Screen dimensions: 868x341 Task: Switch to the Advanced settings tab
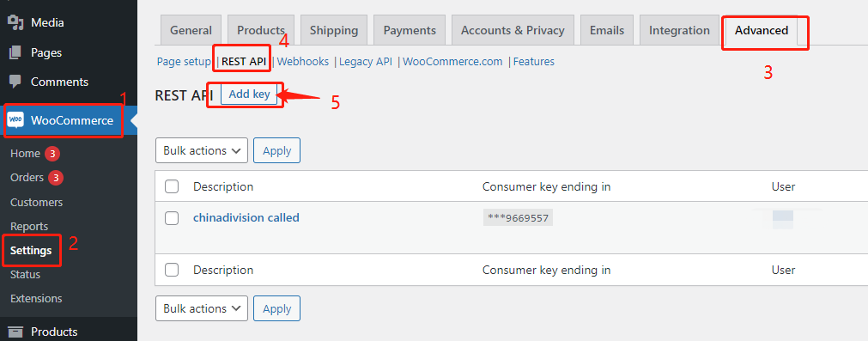[762, 30]
